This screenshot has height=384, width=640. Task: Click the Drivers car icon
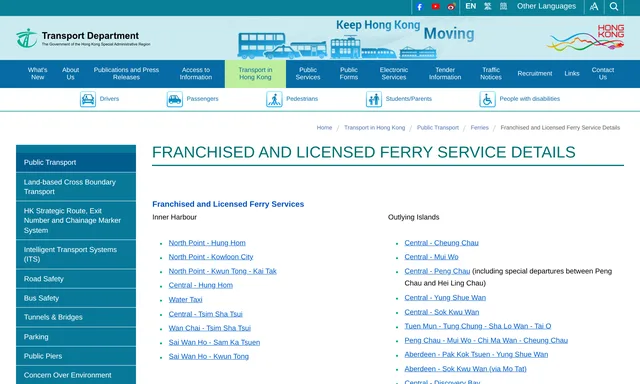pos(88,99)
